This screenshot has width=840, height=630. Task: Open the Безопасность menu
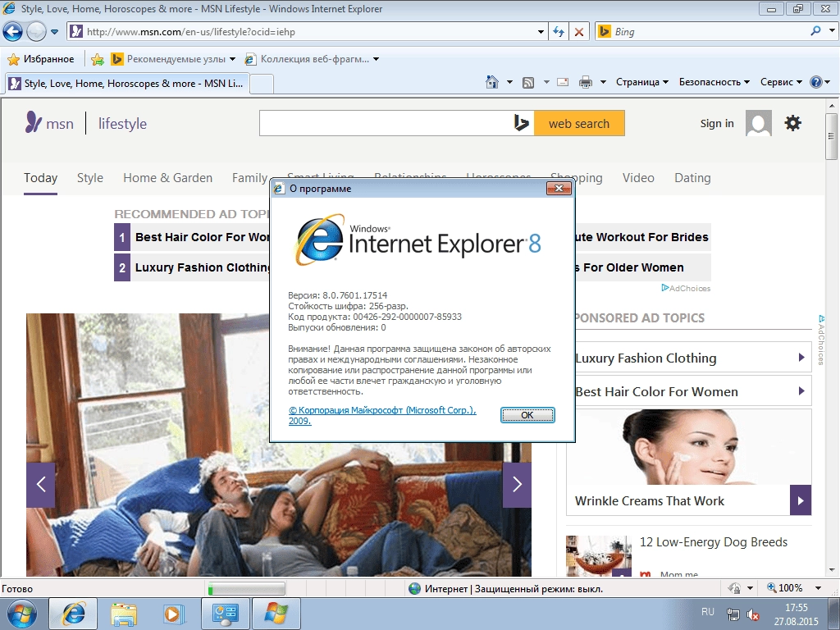click(x=714, y=82)
